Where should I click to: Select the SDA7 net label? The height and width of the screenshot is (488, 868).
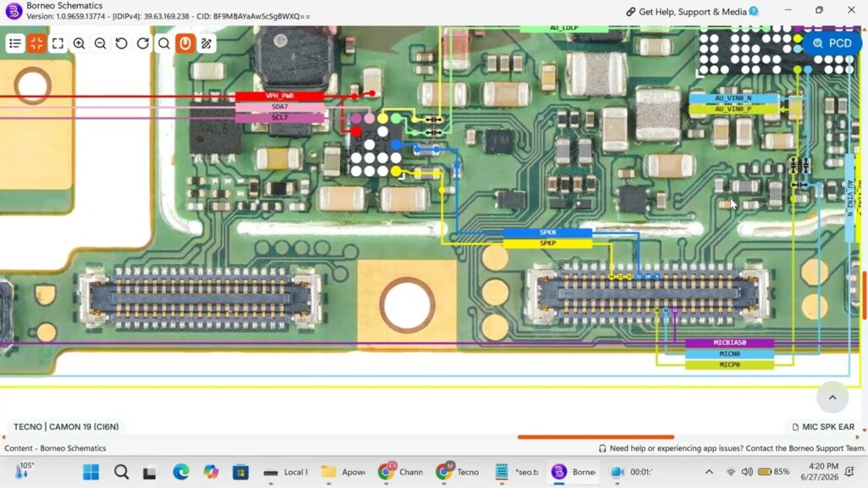[280, 107]
